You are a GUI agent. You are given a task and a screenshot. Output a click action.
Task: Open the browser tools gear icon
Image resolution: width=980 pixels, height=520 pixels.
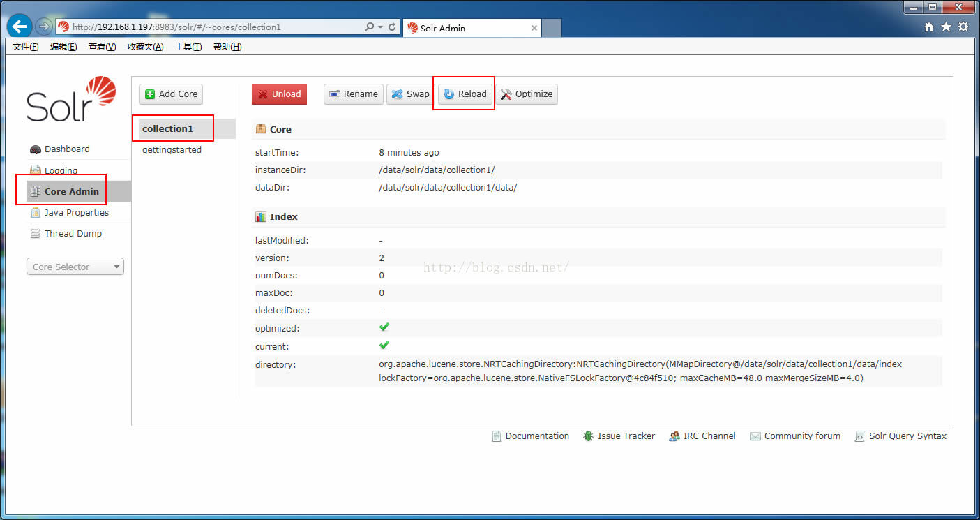(x=963, y=27)
